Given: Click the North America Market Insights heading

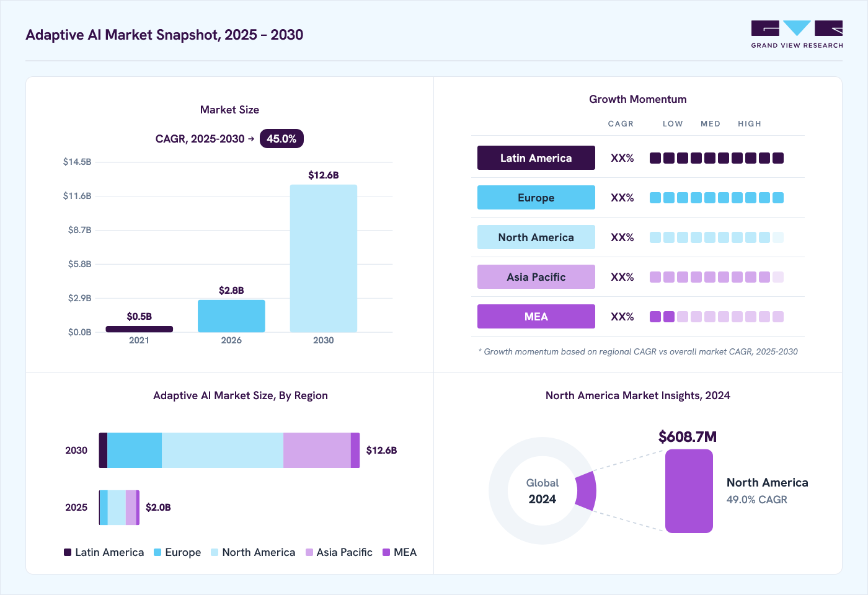Looking at the screenshot, I should click(638, 395).
